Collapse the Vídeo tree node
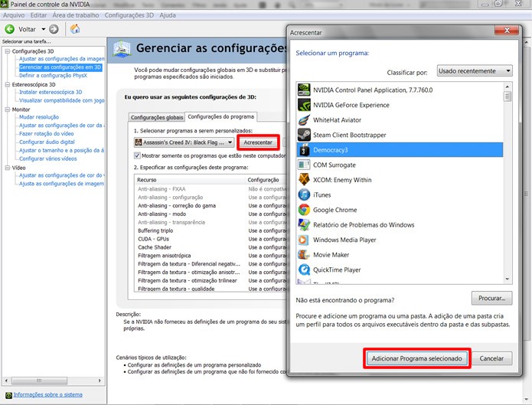Image resolution: width=532 pixels, height=405 pixels. [x=7, y=168]
